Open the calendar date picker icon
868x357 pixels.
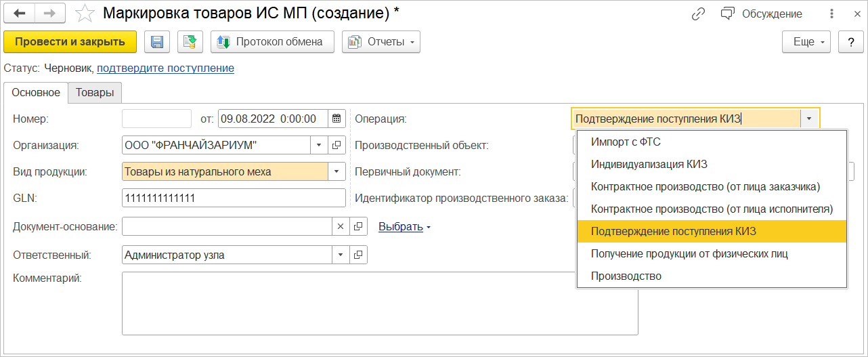(337, 119)
